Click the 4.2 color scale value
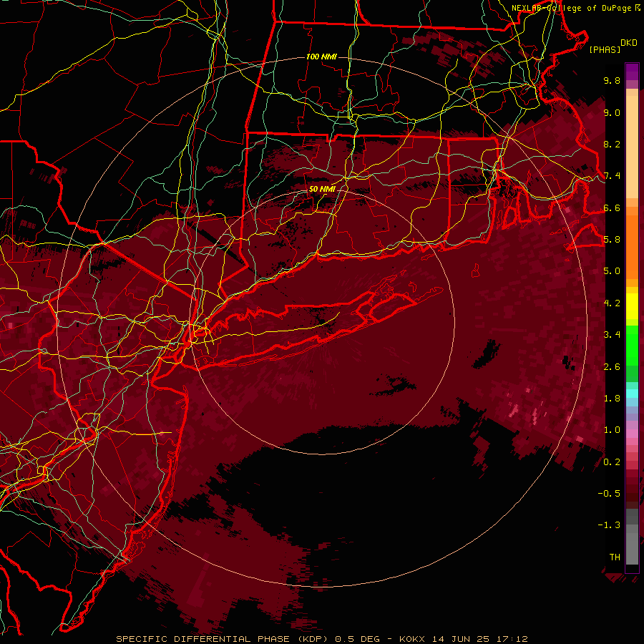The image size is (644, 644). tap(612, 303)
